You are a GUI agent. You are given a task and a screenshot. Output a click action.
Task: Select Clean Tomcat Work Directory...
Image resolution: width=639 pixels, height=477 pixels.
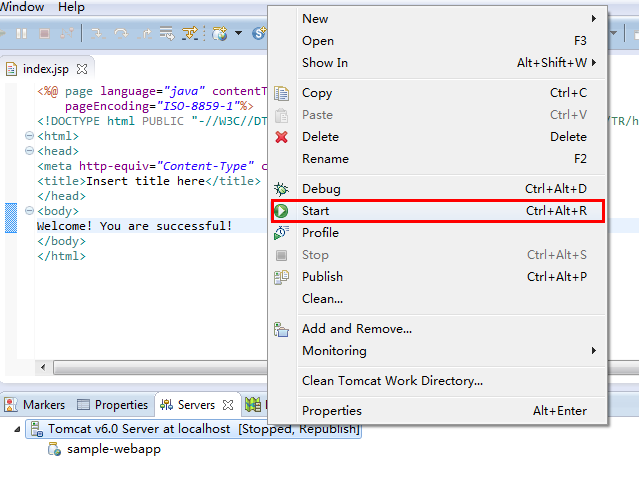(x=439, y=381)
